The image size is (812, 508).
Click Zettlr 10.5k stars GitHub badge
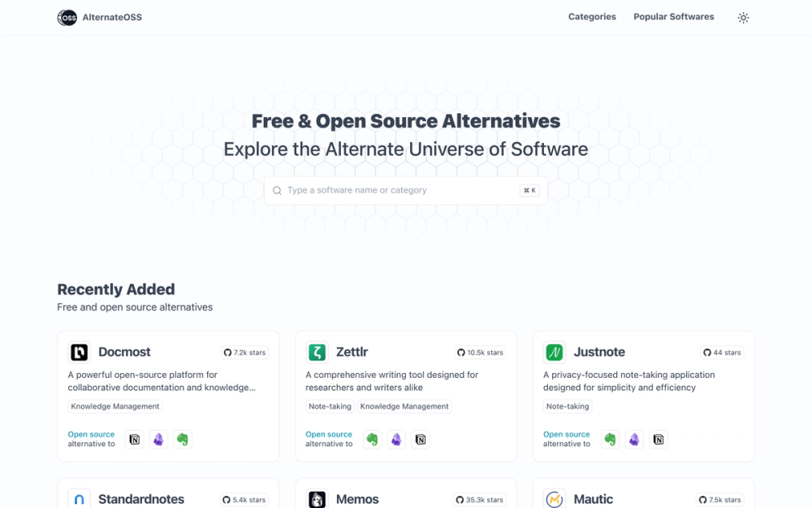click(x=480, y=353)
